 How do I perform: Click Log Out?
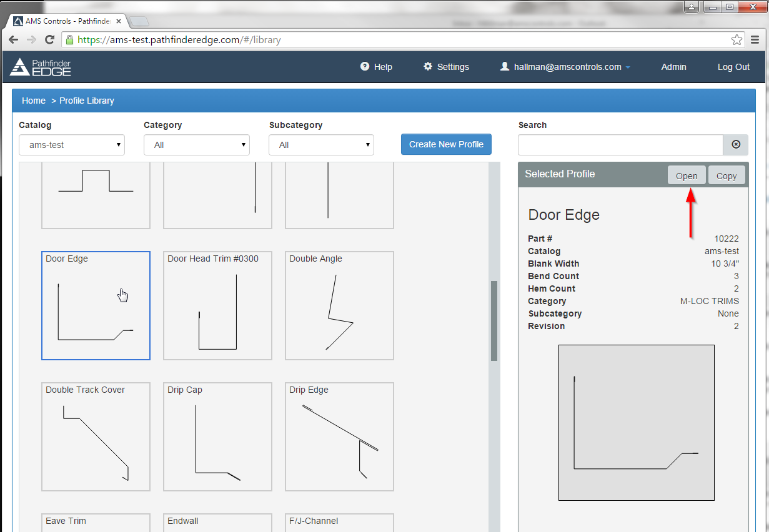(x=733, y=67)
